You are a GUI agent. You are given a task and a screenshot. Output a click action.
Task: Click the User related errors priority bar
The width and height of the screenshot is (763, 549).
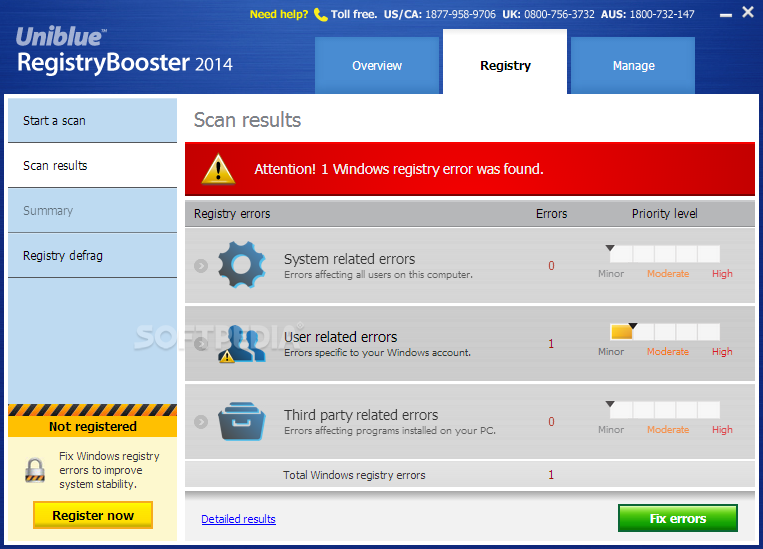coord(665,332)
